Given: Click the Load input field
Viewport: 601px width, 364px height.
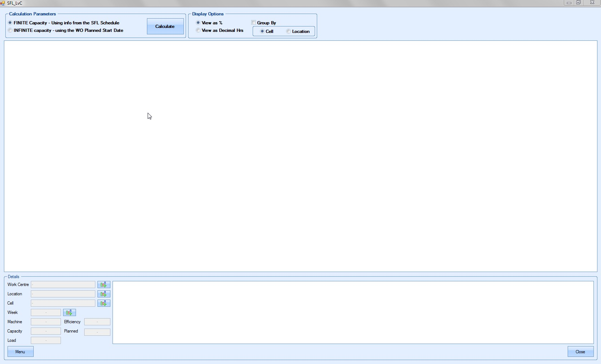Looking at the screenshot, I should [46, 341].
